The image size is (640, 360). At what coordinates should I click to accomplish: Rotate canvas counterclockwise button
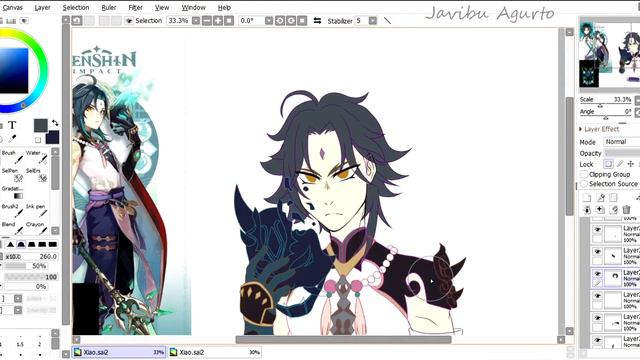coord(280,20)
